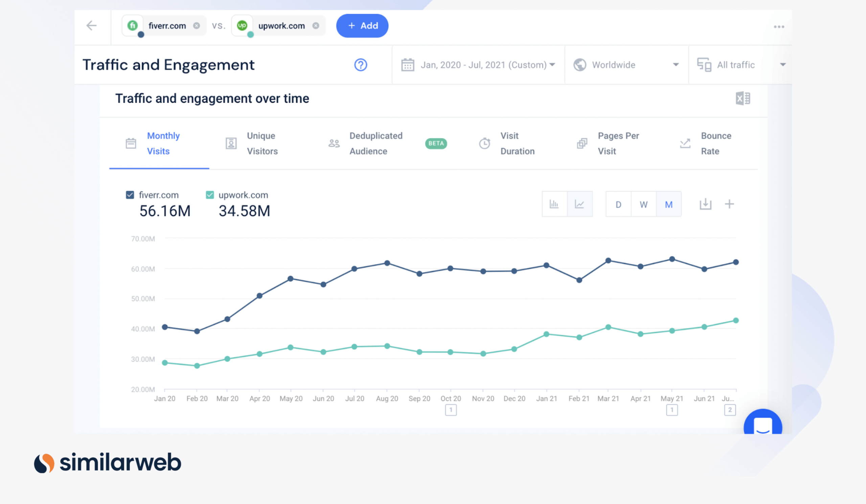Click the BETA badge
866x504 pixels.
436,144
